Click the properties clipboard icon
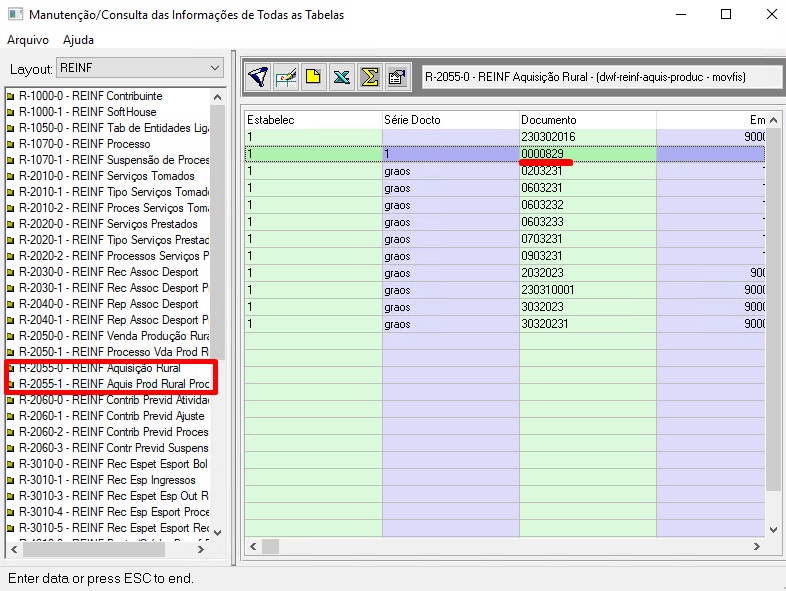Image resolution: width=786 pixels, height=591 pixels. point(398,77)
